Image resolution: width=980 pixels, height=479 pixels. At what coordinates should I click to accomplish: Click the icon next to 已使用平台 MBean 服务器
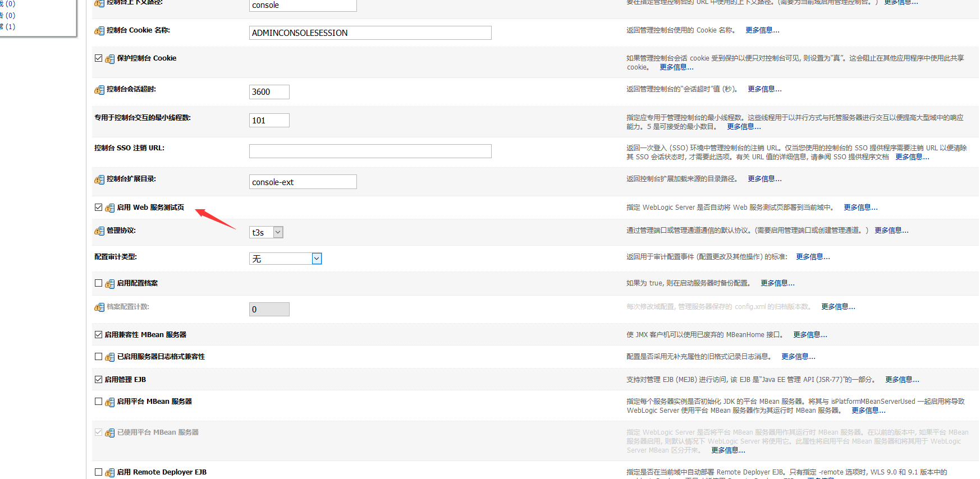110,433
